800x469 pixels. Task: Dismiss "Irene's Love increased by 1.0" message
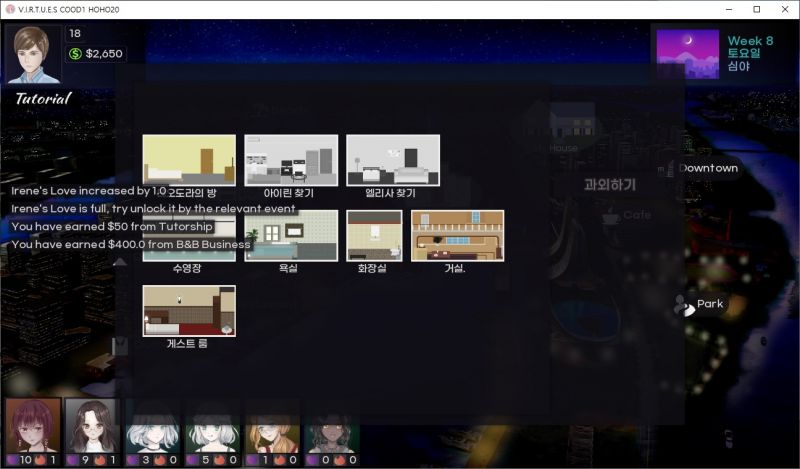tap(89, 191)
